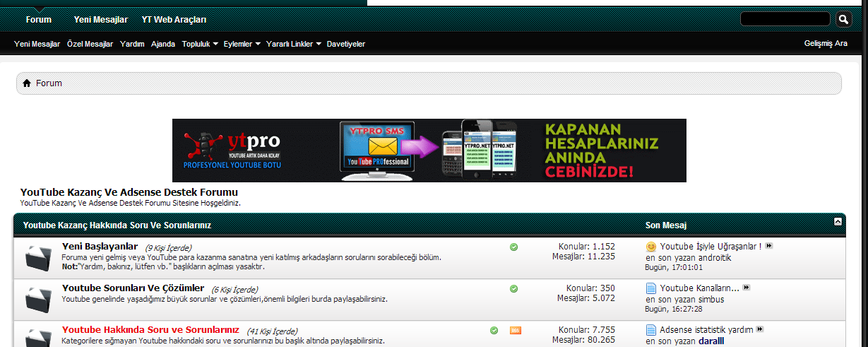This screenshot has height=347, width=868.
Task: Open the YT Web Araçları tab
Action: [x=174, y=20]
